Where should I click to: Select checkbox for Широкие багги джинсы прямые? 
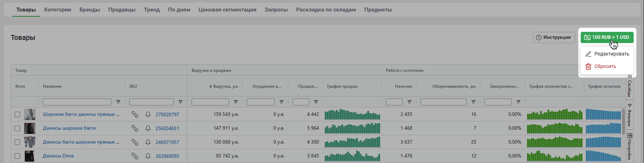pos(17,114)
